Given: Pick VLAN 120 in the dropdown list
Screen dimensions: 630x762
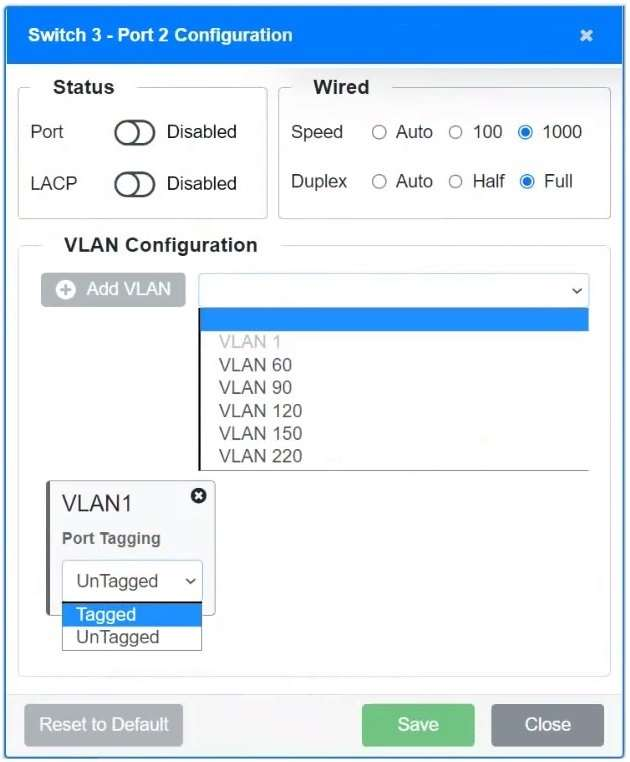Looking at the screenshot, I should [260, 411].
